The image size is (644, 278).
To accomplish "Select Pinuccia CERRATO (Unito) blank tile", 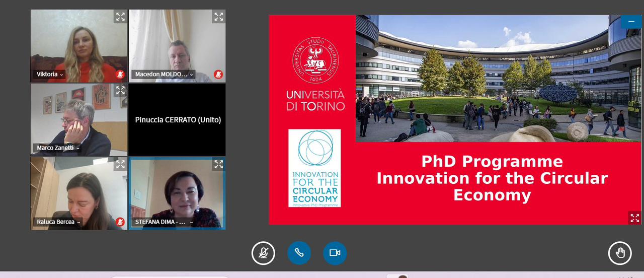I will (178, 120).
